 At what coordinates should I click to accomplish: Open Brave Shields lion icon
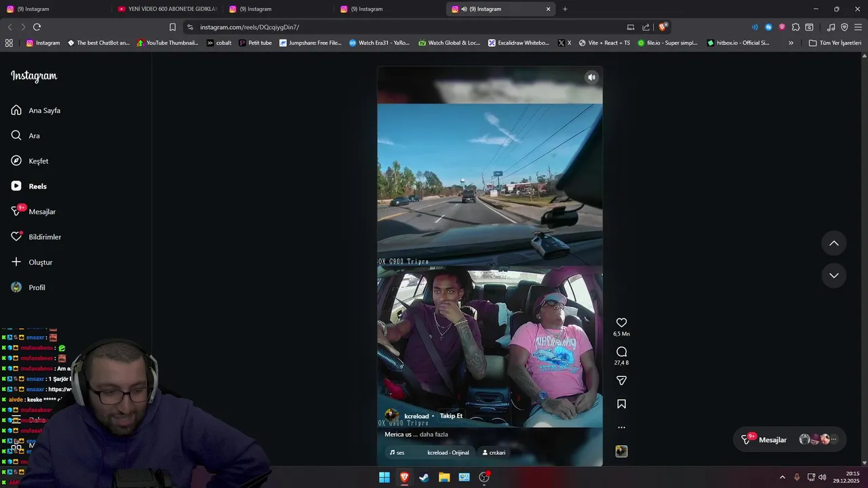[x=663, y=27]
